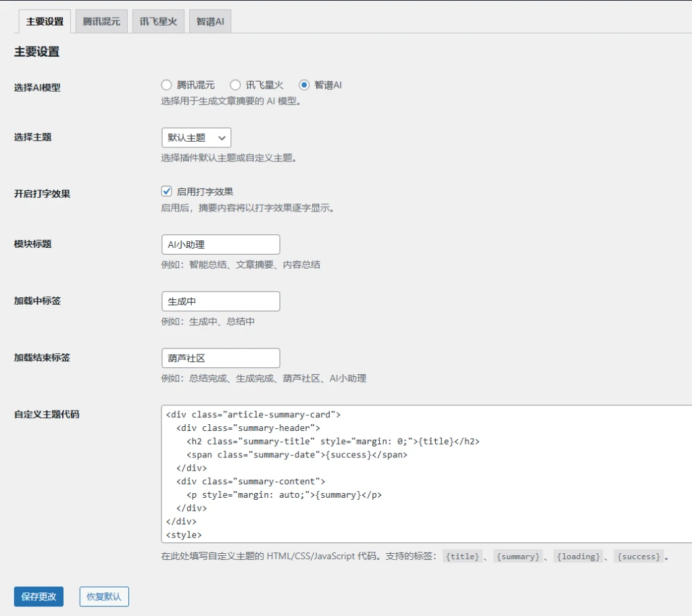
Task: Open the 默认主题 theme dropdown
Action: (x=197, y=138)
